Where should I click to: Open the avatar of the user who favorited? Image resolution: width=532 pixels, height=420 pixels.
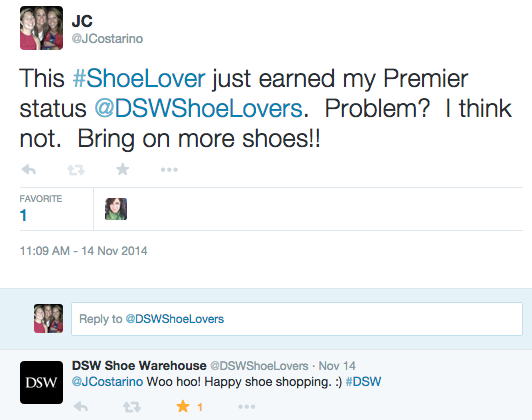pyautogui.click(x=116, y=209)
